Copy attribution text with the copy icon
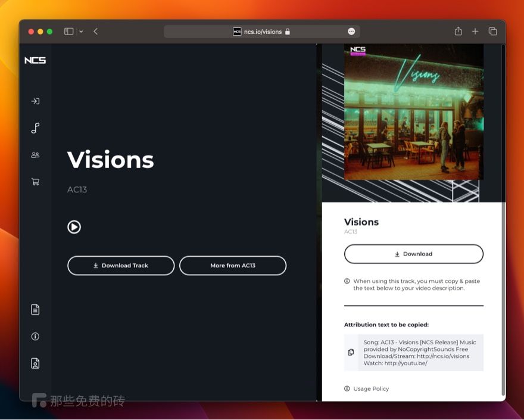This screenshot has height=420, width=524. [x=351, y=352]
